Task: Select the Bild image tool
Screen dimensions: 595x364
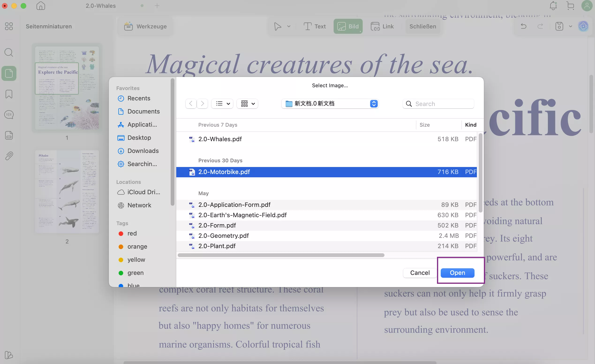Action: tap(348, 26)
